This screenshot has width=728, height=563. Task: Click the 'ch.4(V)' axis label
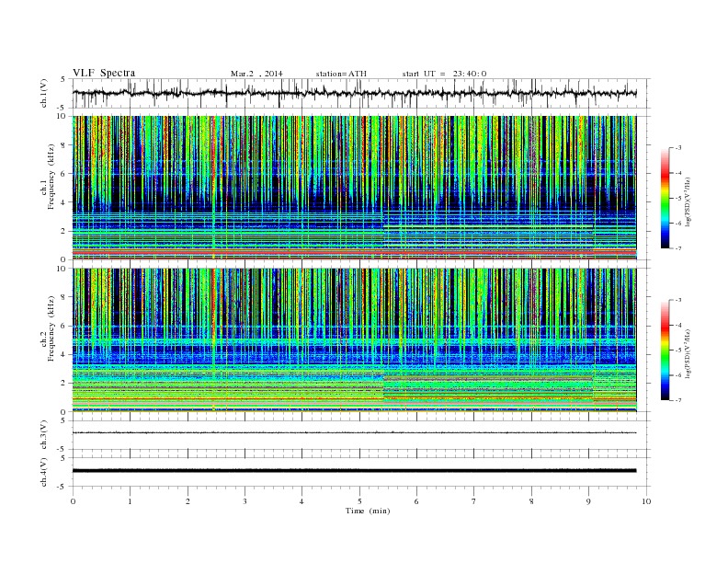(44, 472)
